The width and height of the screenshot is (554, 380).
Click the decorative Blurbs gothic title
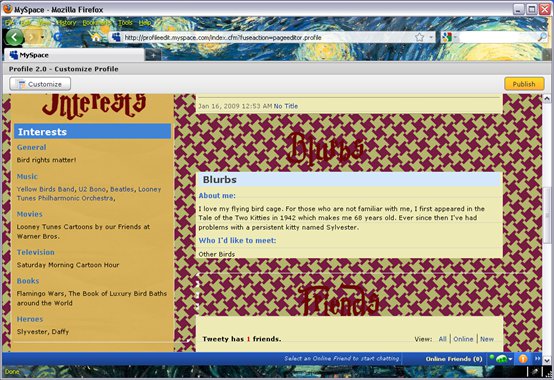pyautogui.click(x=324, y=148)
